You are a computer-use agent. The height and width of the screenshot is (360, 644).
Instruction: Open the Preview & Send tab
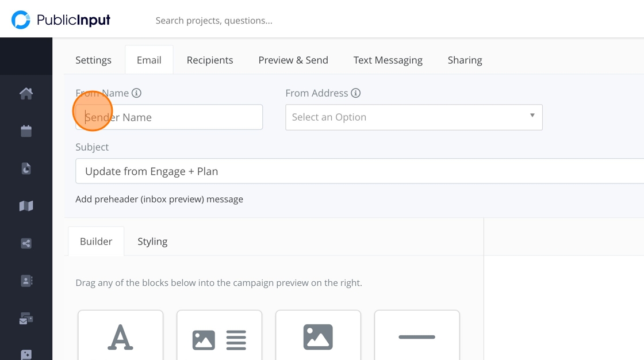click(293, 60)
